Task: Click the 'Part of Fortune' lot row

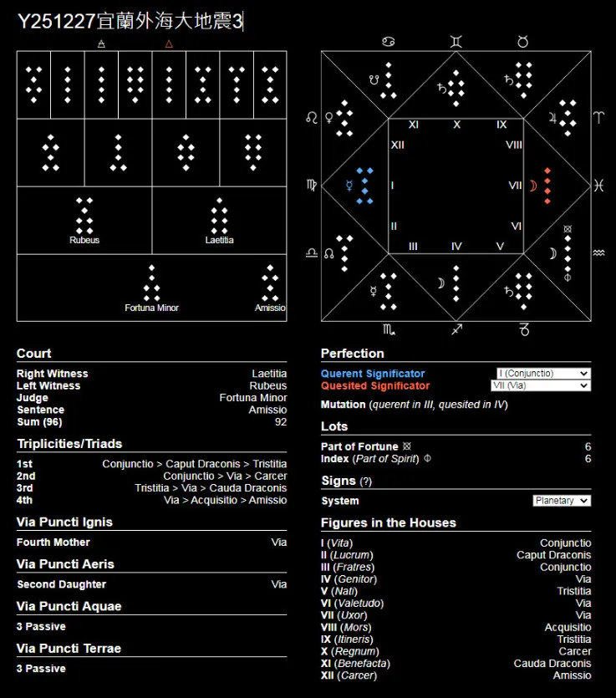Action: pyautogui.click(x=456, y=446)
